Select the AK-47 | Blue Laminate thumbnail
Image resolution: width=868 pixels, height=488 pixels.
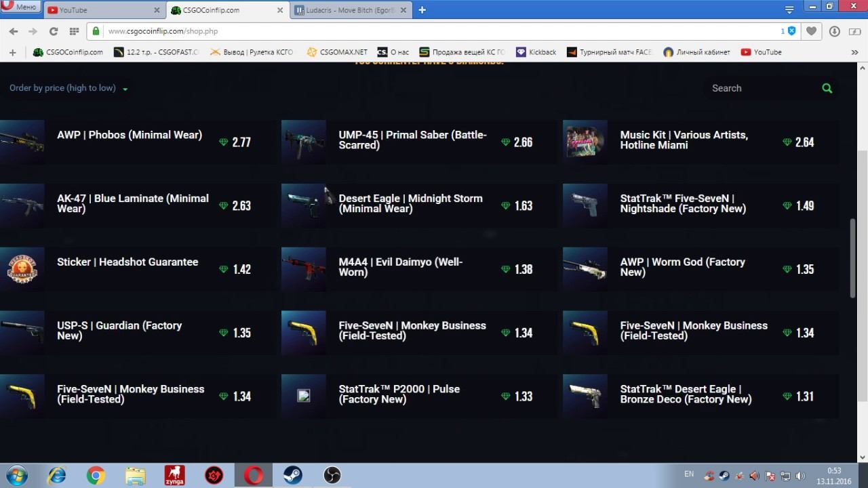[22, 206]
